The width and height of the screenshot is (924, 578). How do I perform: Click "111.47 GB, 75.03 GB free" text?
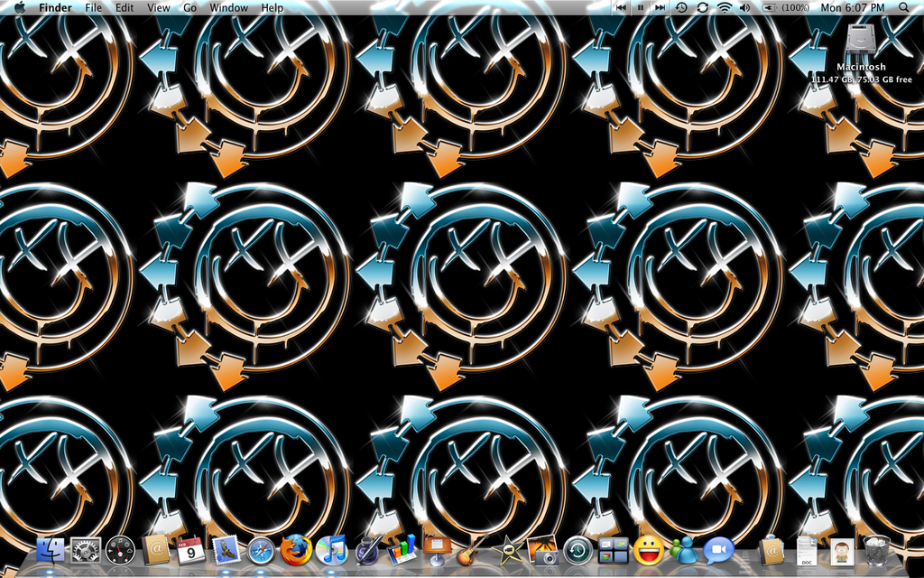(861, 79)
